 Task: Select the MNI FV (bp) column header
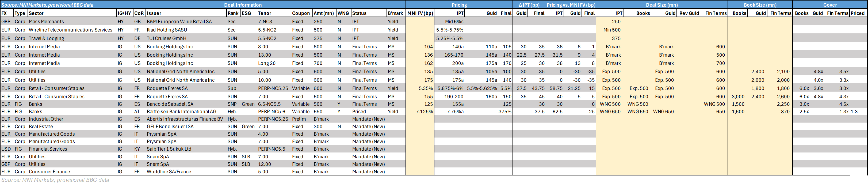point(420,13)
